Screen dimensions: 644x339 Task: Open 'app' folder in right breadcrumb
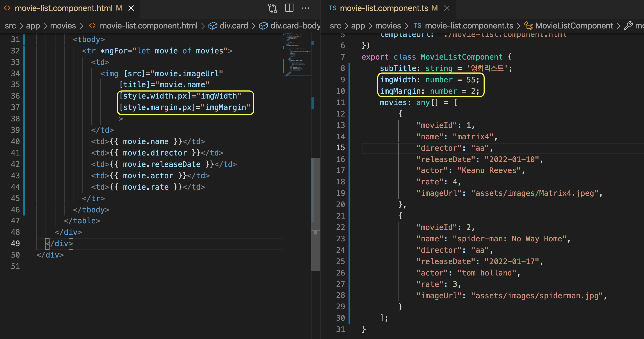(x=358, y=26)
